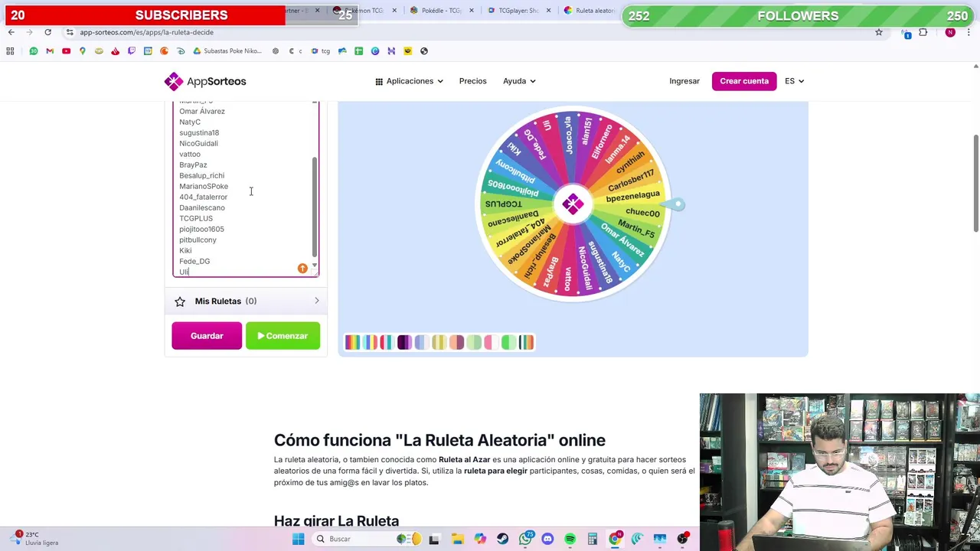Image resolution: width=980 pixels, height=551 pixels.
Task: Select the pink and white palette
Action: click(491, 343)
